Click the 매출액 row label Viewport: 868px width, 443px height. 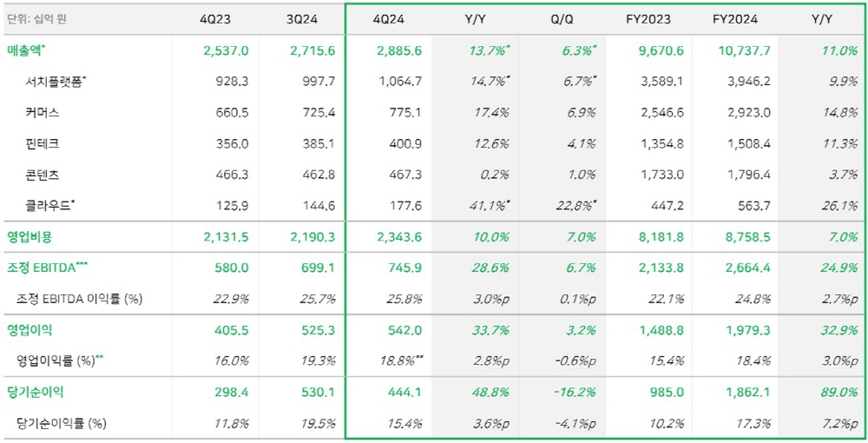(26, 50)
